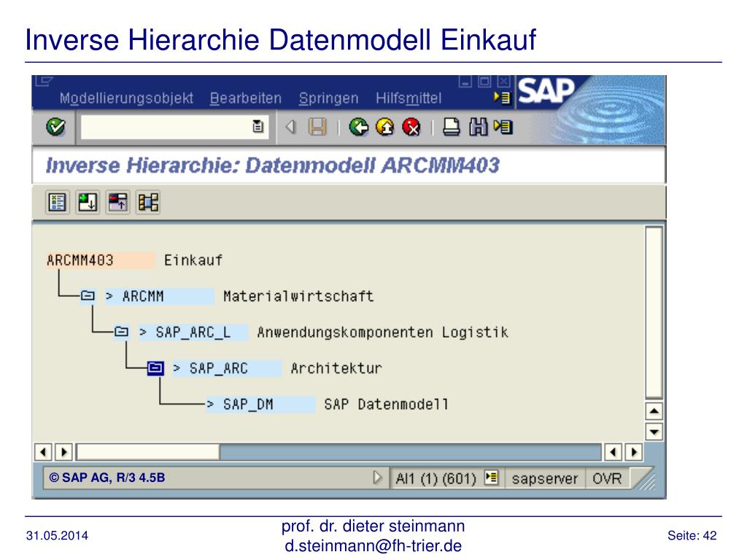Image resolution: width=747 pixels, height=560 pixels.
Task: Click the SAP logo
Action: click(546, 90)
